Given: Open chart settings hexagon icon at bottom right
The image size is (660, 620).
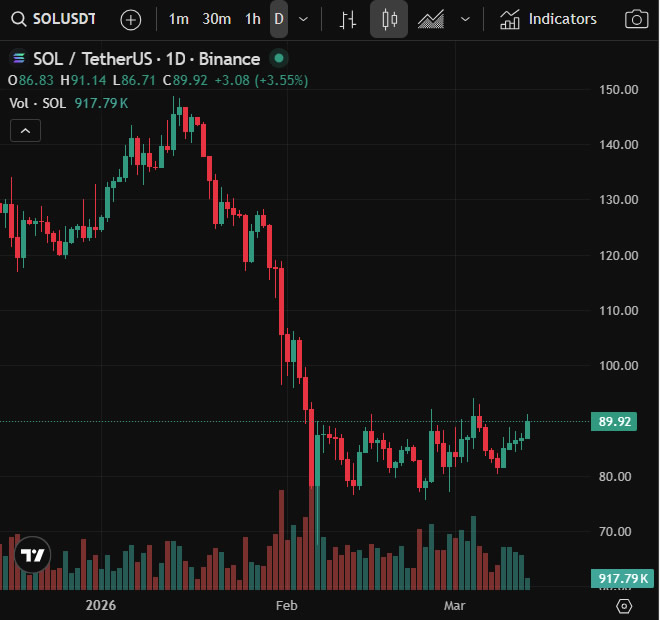Looking at the screenshot, I should (x=624, y=606).
